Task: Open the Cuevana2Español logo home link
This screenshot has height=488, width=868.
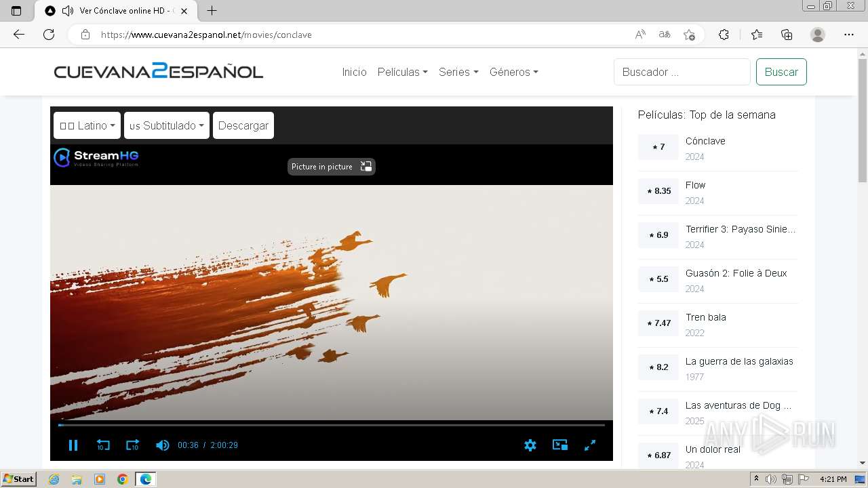Action: [159, 71]
